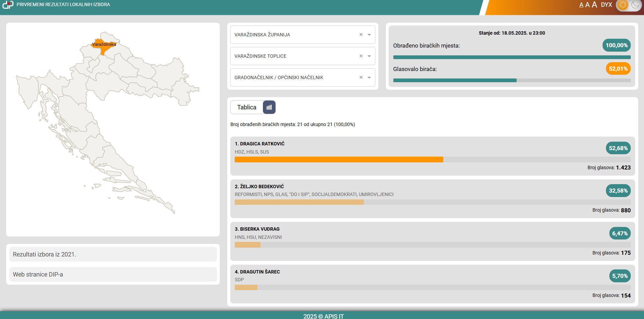
Task: Click the Stanje od 18.05.2025. timestamp
Action: (x=512, y=33)
